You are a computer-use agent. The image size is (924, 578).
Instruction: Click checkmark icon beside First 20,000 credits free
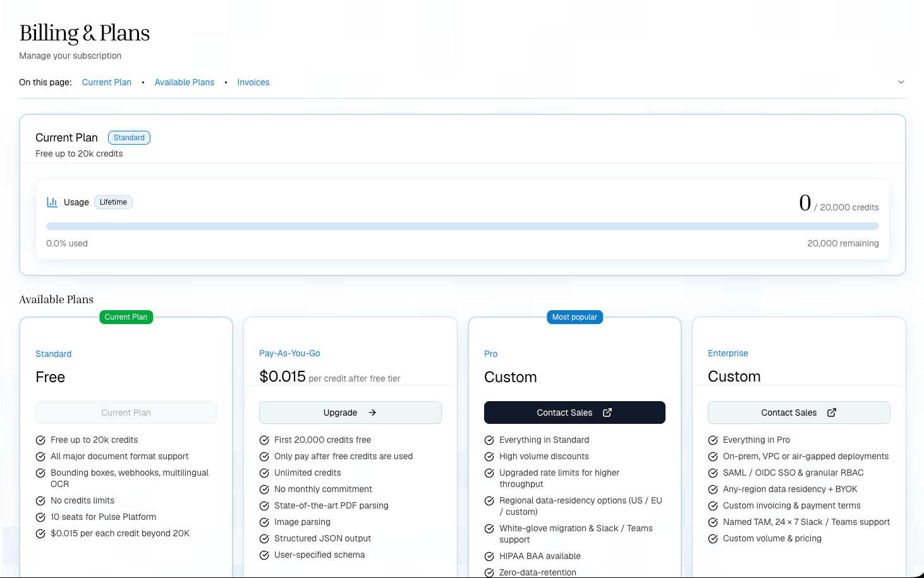(x=264, y=440)
